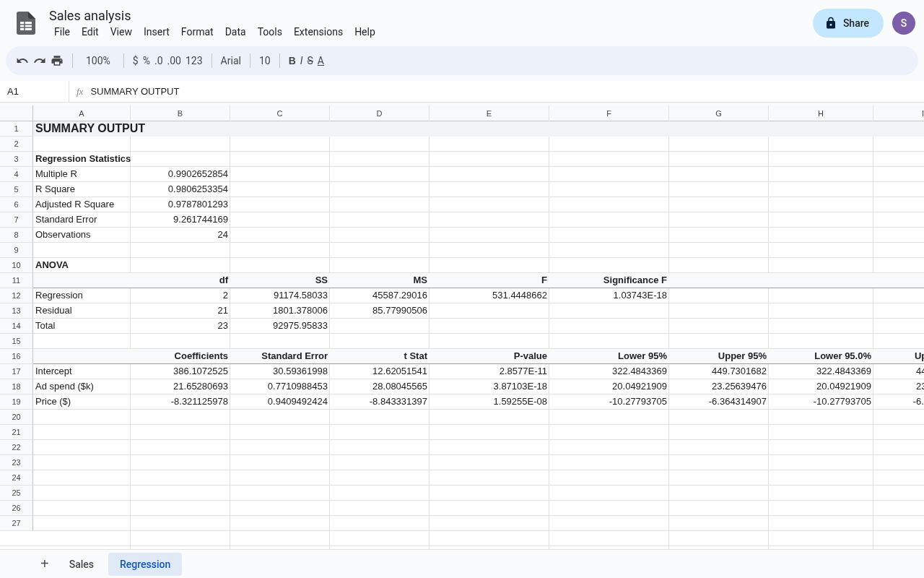
Task: Open the Sheets document home icon
Action: tap(26, 23)
